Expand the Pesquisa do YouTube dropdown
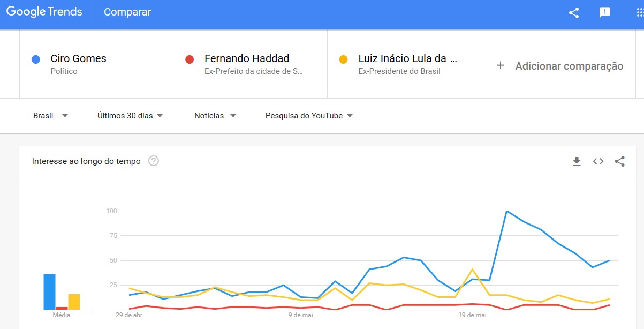Viewport: 644px width, 329px height. [309, 116]
